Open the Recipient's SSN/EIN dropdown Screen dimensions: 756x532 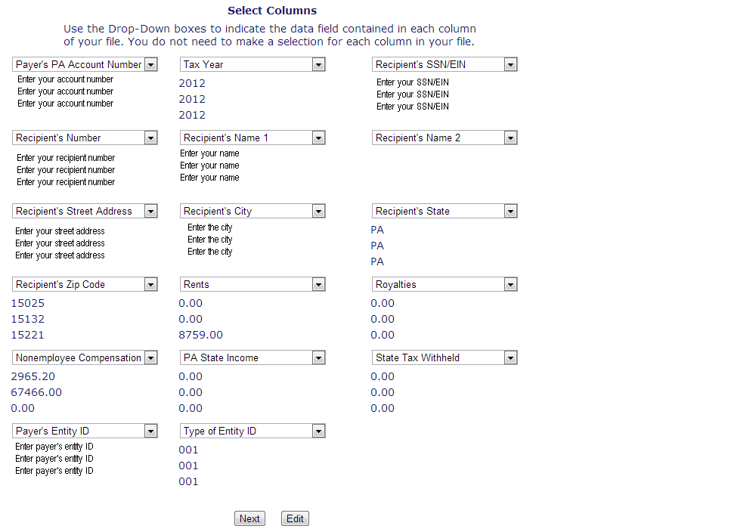tap(510, 64)
